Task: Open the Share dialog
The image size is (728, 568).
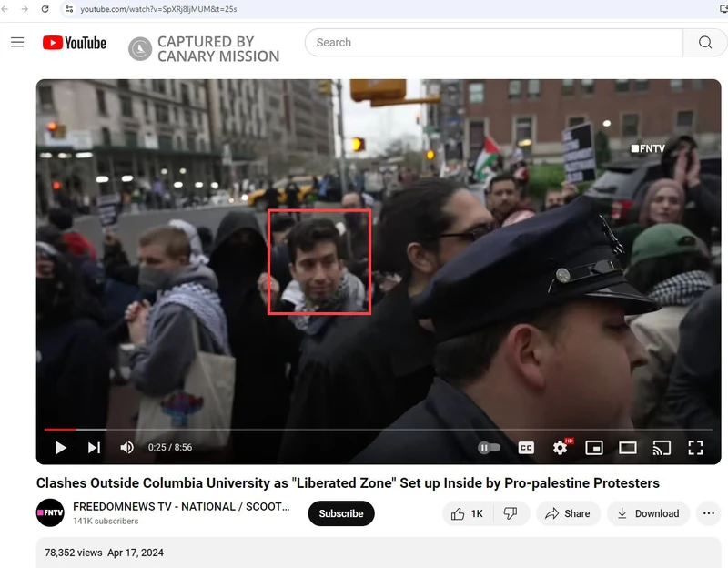Action: [568, 513]
